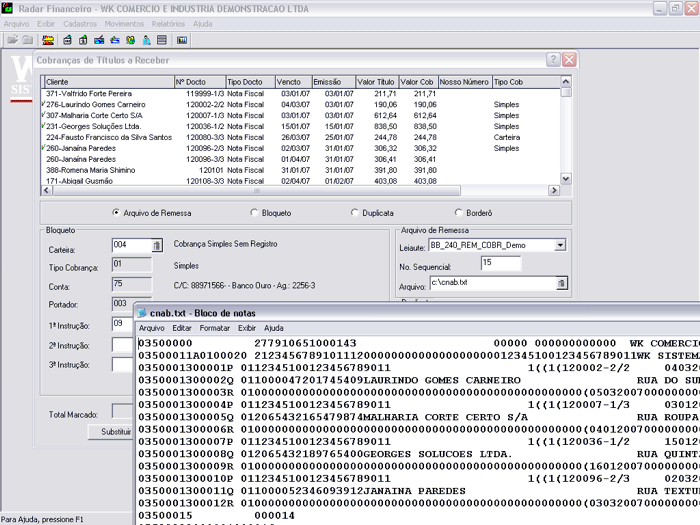700x525 pixels.
Task: Expand the Leiaute dropdown list
Action: [x=560, y=245]
